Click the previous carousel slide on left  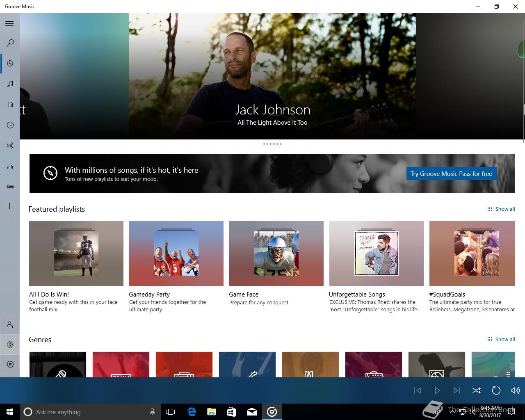(74, 76)
